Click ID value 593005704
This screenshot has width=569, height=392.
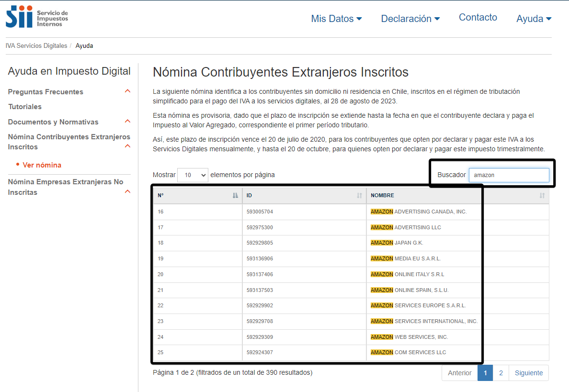pyautogui.click(x=260, y=212)
